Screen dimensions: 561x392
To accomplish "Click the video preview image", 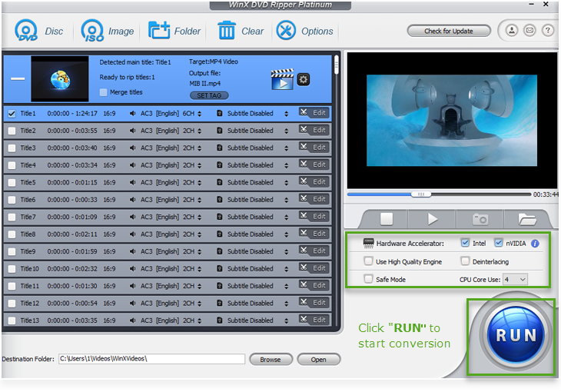I will (452, 120).
